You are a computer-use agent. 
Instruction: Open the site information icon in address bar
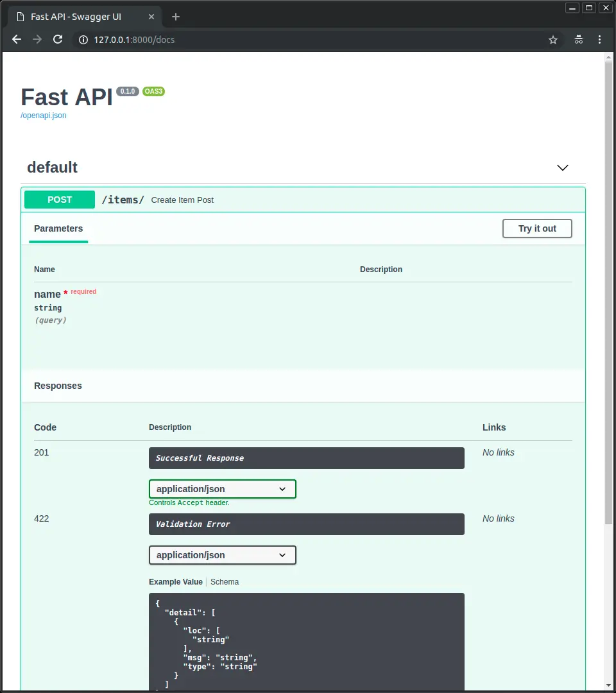pos(83,39)
